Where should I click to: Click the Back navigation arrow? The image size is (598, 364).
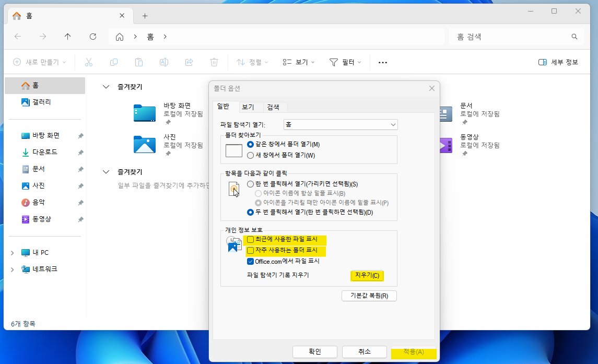point(18,37)
